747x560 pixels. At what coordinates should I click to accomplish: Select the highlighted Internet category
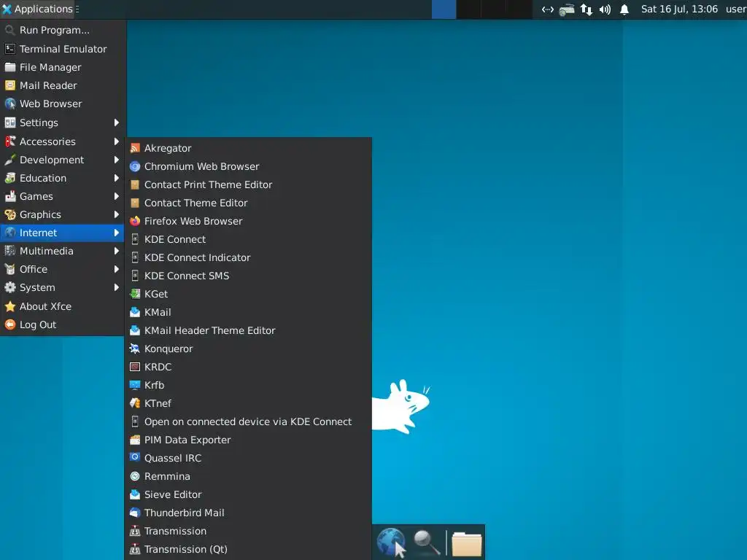[x=63, y=233]
